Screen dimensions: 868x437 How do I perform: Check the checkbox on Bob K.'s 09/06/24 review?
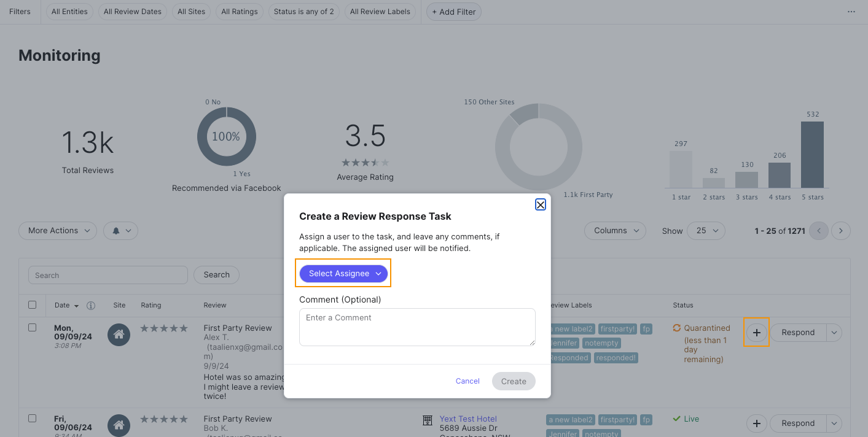[33, 418]
